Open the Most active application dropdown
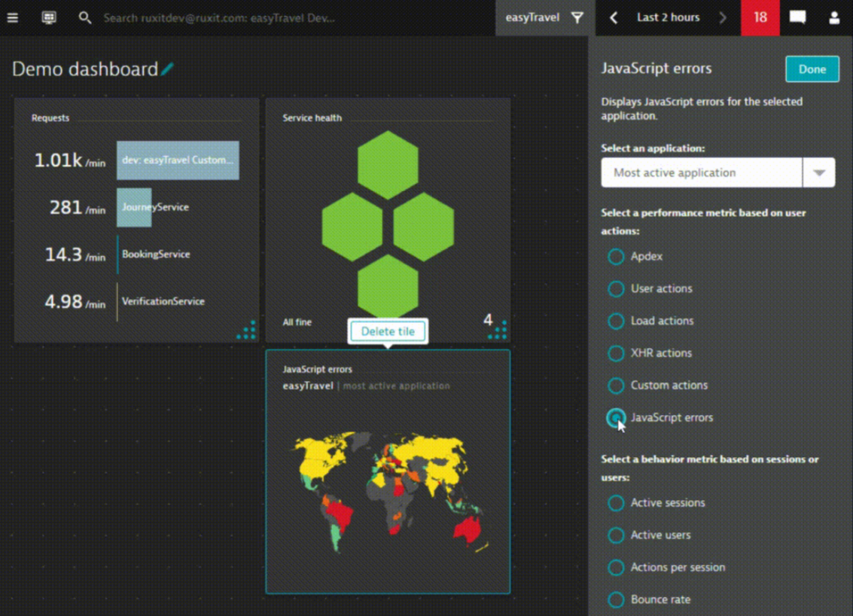 click(x=818, y=172)
